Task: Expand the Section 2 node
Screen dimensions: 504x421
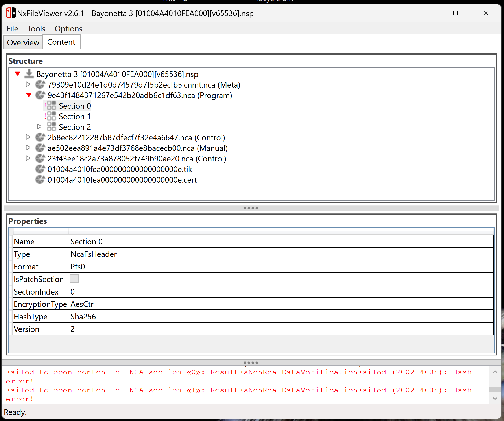Action: pos(40,127)
